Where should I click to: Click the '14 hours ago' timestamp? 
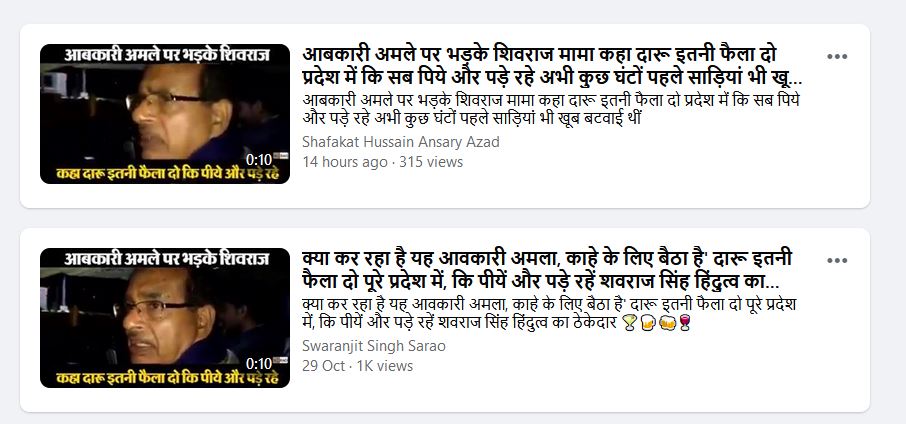point(344,162)
